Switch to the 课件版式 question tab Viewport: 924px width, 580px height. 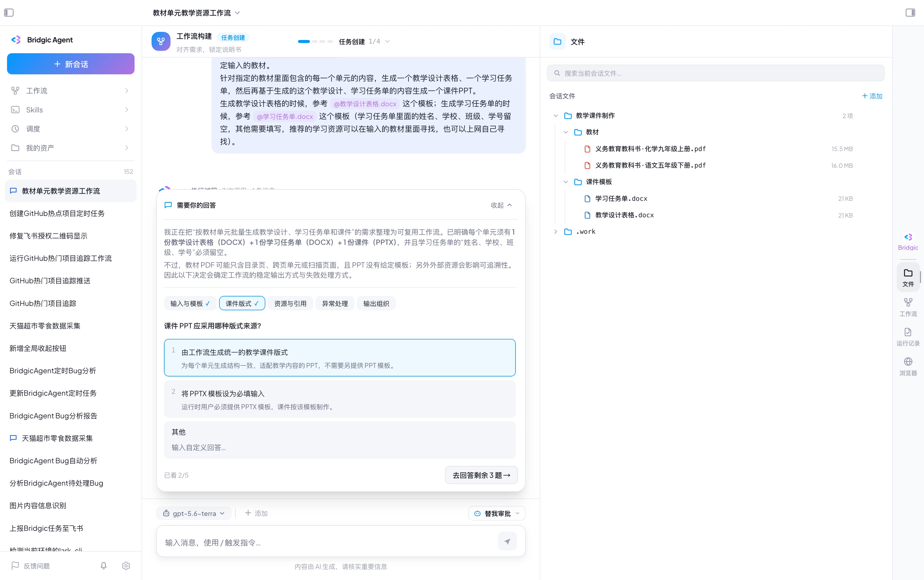click(x=242, y=304)
